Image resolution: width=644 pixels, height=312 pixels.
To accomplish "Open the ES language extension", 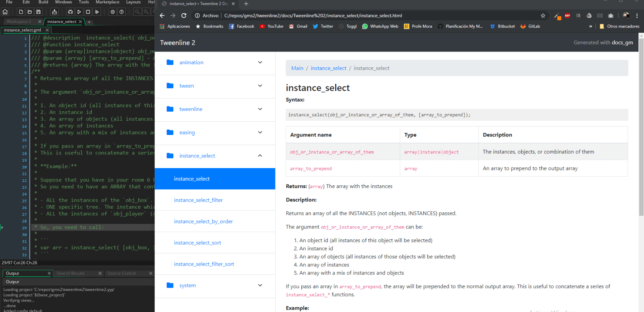I will pyautogui.click(x=578, y=15).
